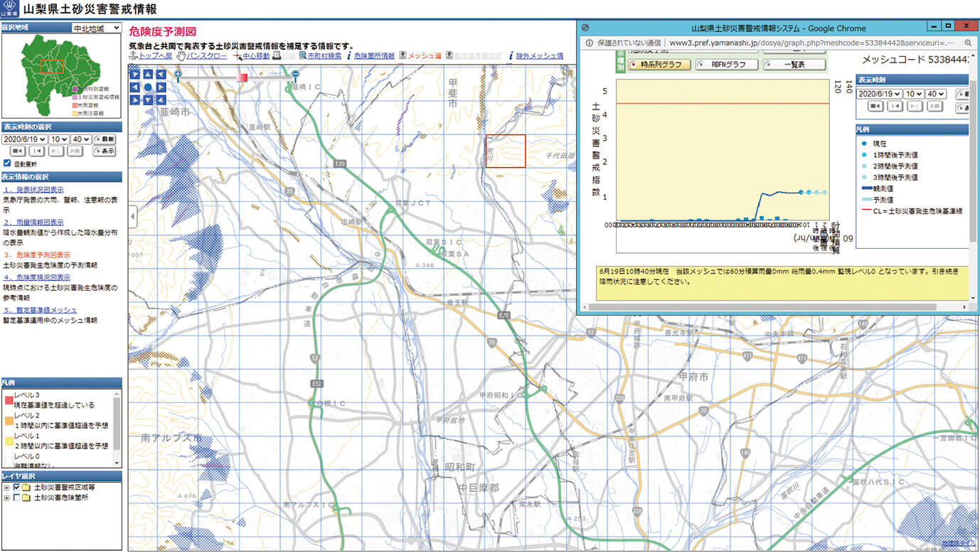
Task: Open the 2020/6/19 date dropdown in main panel
Action: pyautogui.click(x=24, y=139)
